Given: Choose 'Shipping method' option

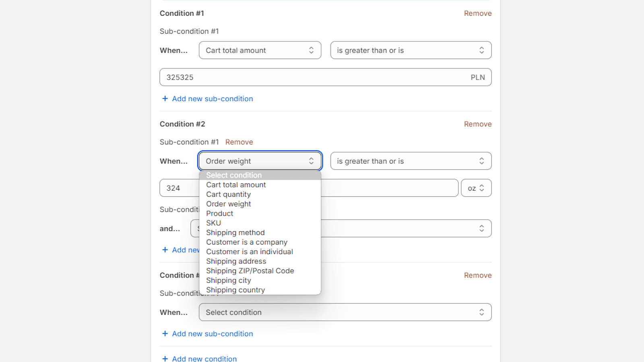Looking at the screenshot, I should 235,233.
